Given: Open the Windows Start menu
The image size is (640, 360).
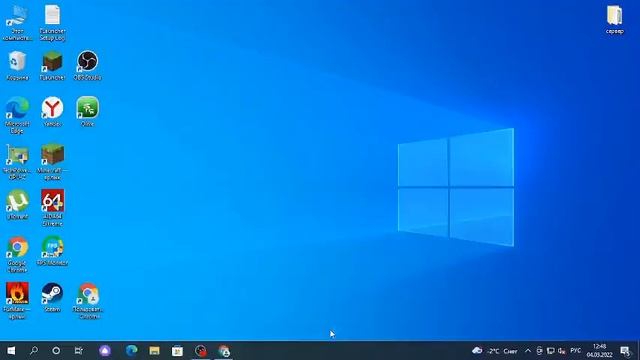Looking at the screenshot, I should pyautogui.click(x=11, y=351).
